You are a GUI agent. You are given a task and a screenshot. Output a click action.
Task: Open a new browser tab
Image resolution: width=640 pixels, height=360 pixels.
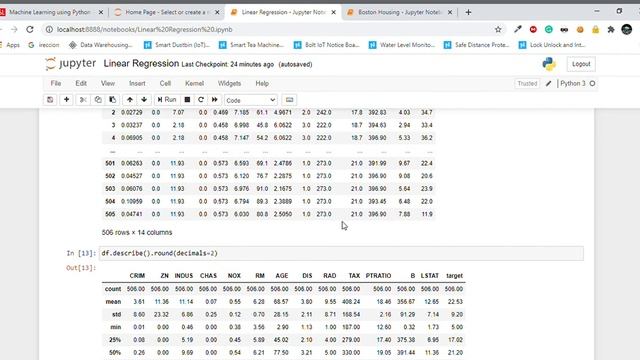[x=468, y=12]
